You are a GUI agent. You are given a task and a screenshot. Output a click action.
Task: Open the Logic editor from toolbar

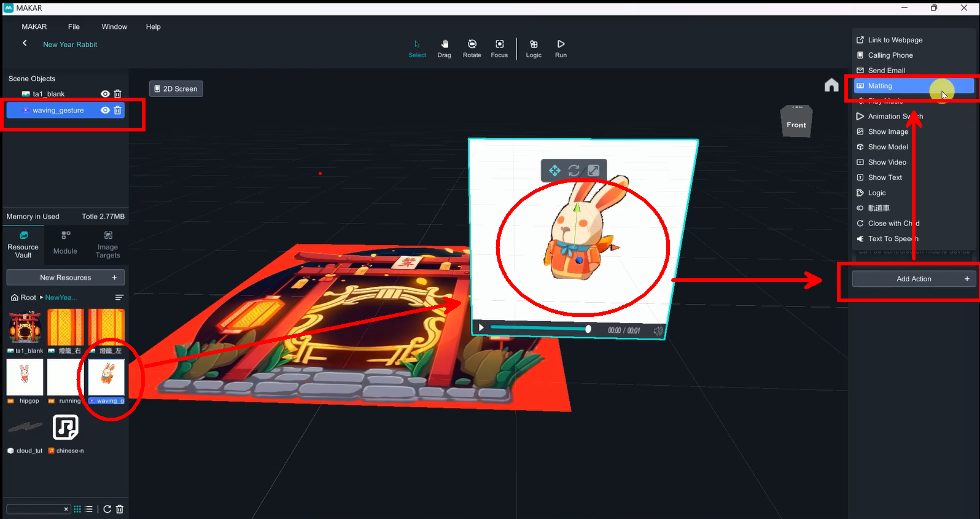pyautogui.click(x=534, y=48)
